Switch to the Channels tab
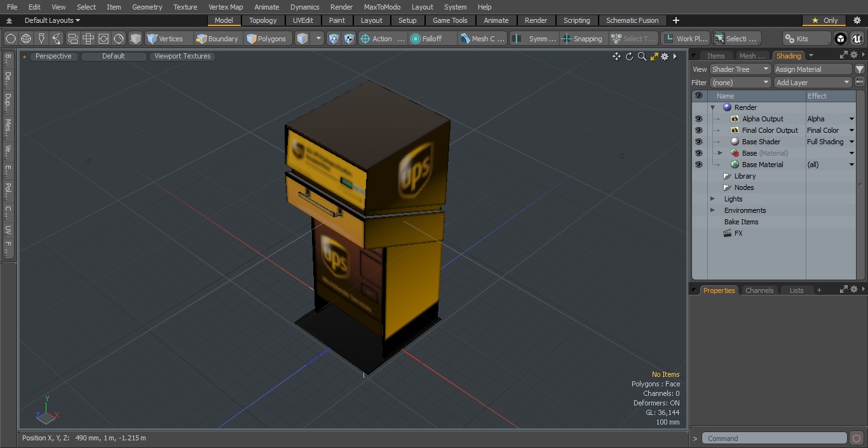 coord(759,290)
